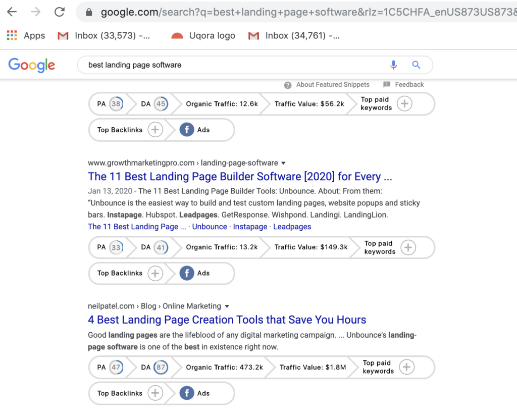Click the www.growthmarketingpro.com breadcrumb text
The image size is (517, 420).
click(141, 163)
